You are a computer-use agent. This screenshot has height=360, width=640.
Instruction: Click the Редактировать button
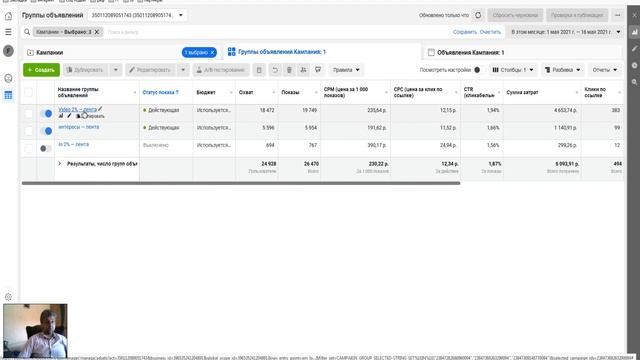coord(151,70)
